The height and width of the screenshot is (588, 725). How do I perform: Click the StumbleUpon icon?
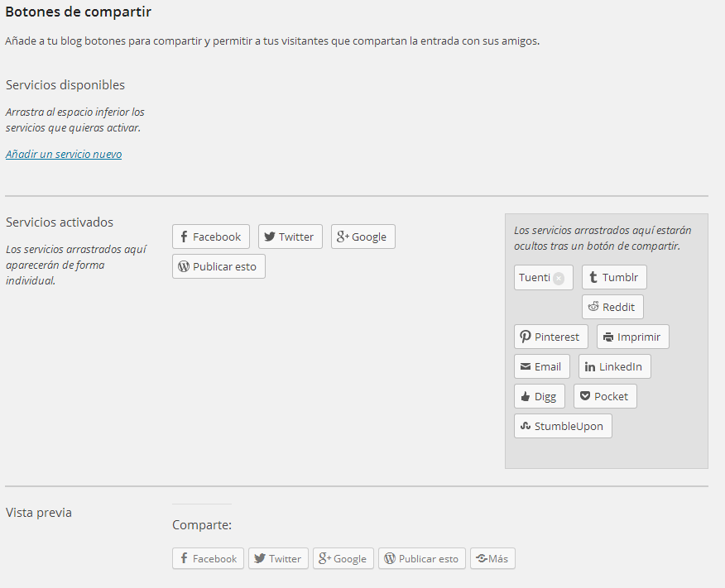click(x=526, y=426)
